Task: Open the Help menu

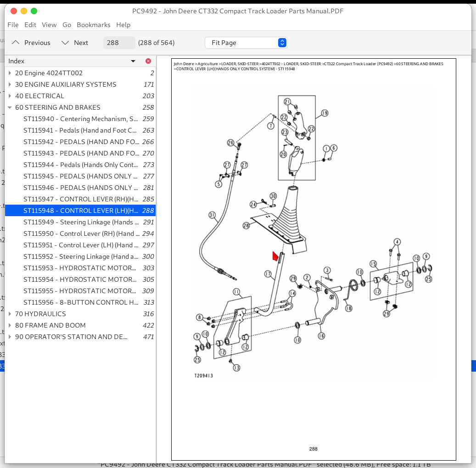Action: click(x=123, y=25)
